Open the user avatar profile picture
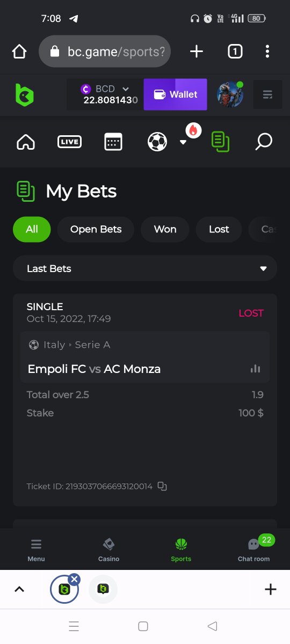 click(x=230, y=94)
